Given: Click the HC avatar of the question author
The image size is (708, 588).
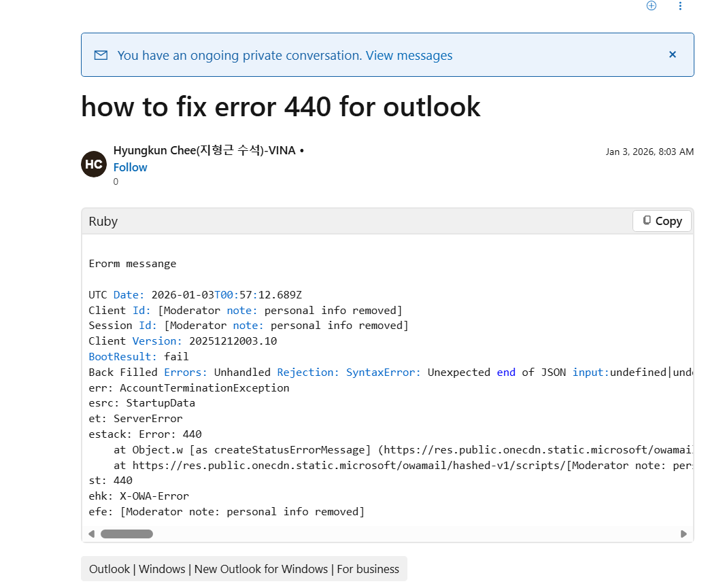Looking at the screenshot, I should click(x=93, y=164).
